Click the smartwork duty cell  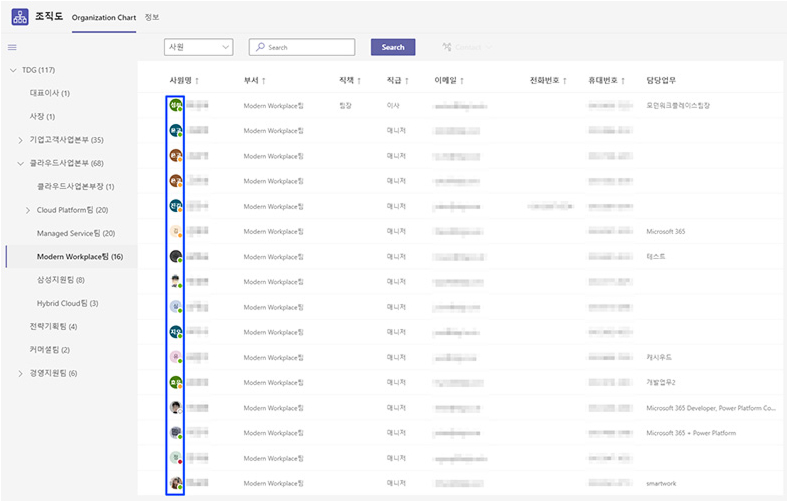(661, 483)
